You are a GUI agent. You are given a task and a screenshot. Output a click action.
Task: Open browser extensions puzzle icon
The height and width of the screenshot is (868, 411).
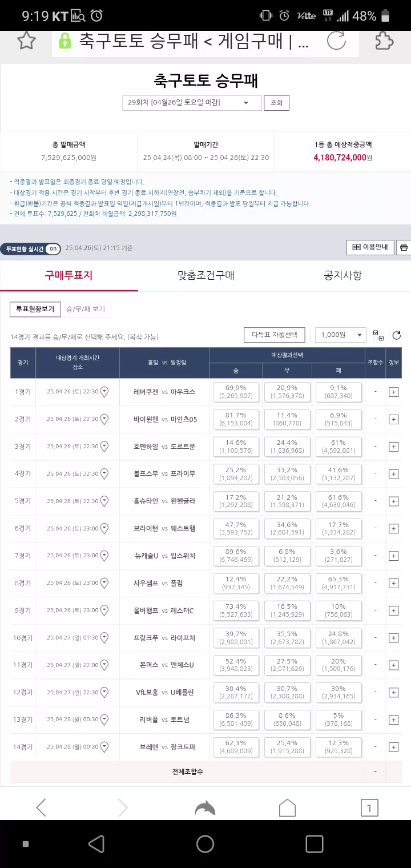(385, 41)
